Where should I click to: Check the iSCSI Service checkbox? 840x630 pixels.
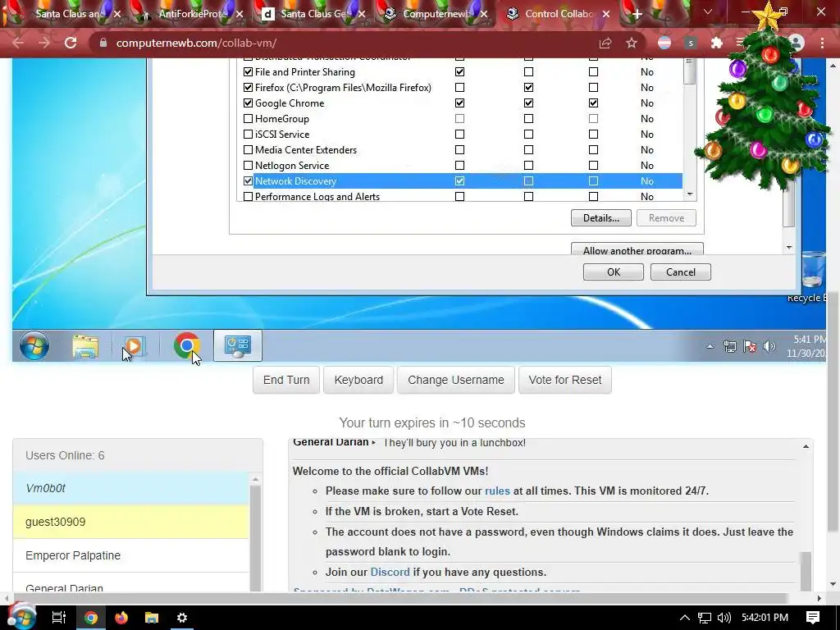248,134
